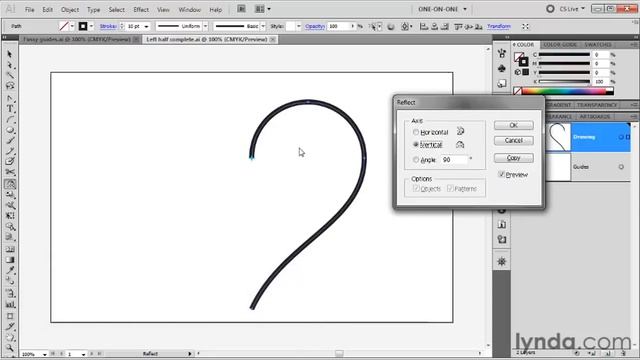Click Cancel in the Reflect dialog
This screenshot has width=640, height=360.
point(513,140)
